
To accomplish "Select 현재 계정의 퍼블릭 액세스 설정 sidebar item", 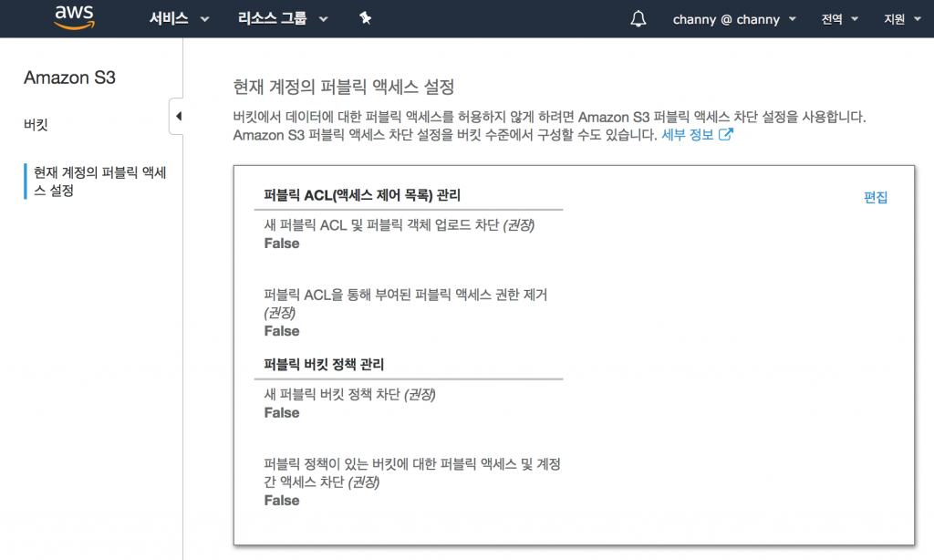I will pos(99,181).
